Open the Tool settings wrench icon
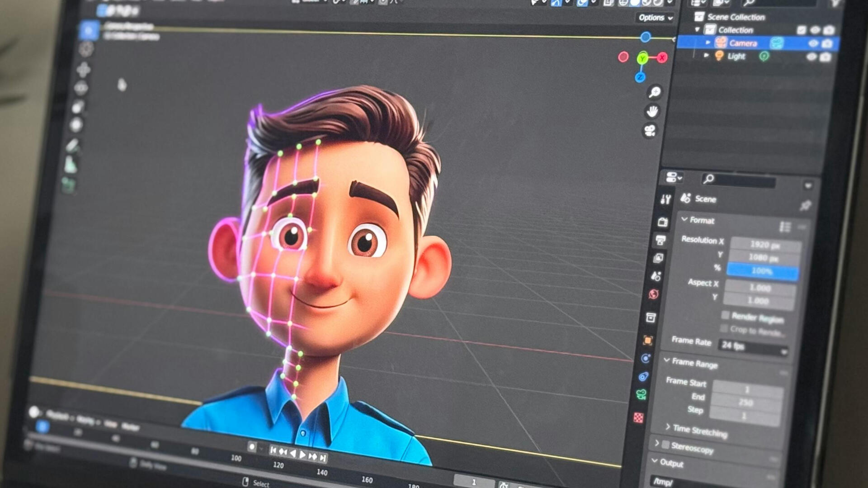868x488 pixels. click(x=665, y=199)
